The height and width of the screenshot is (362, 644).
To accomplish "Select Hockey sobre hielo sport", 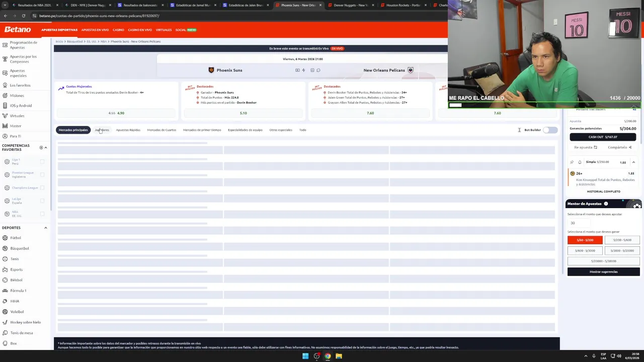I will point(25,322).
